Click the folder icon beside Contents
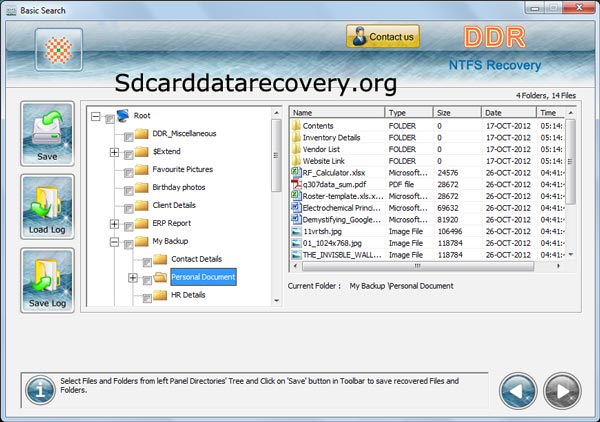 296,125
